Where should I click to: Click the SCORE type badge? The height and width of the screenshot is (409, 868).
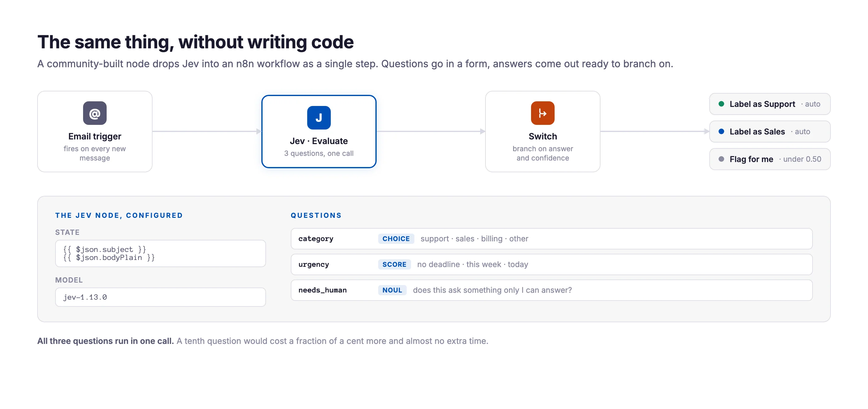[394, 265]
